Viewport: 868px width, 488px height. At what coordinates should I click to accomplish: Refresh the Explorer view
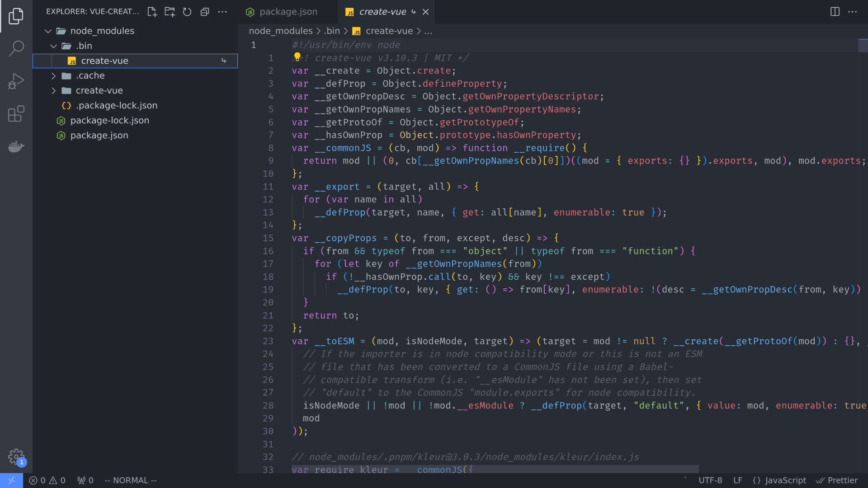coord(187,12)
